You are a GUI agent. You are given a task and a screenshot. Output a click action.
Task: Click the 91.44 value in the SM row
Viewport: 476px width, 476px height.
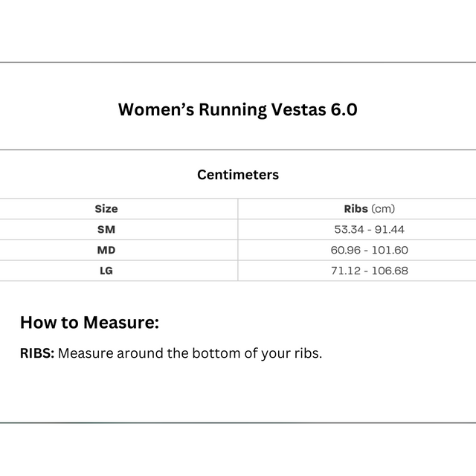pos(390,230)
